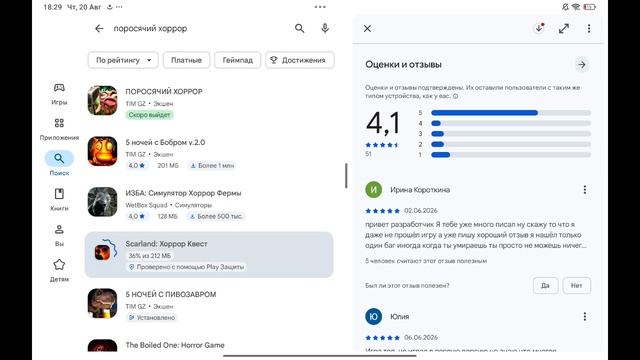
Task: Expand Ирина Короткина's review text
Action: click(476, 235)
